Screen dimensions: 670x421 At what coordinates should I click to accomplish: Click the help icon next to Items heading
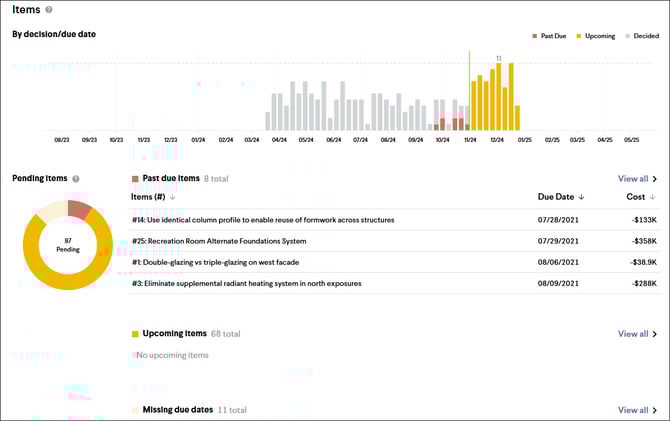(49, 10)
